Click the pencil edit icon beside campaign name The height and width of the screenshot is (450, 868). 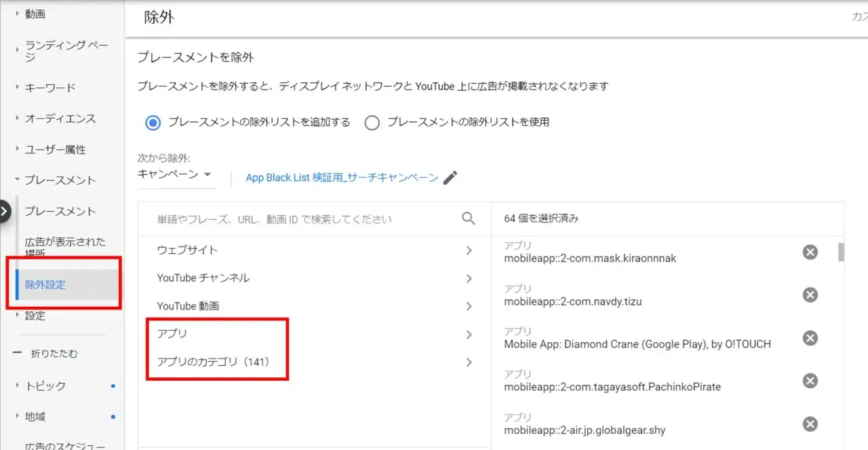[x=450, y=178]
